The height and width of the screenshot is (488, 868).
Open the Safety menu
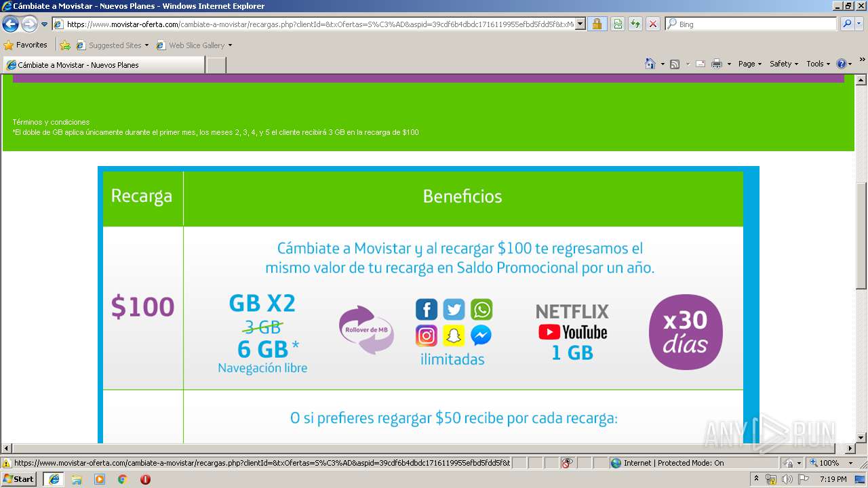tap(784, 64)
